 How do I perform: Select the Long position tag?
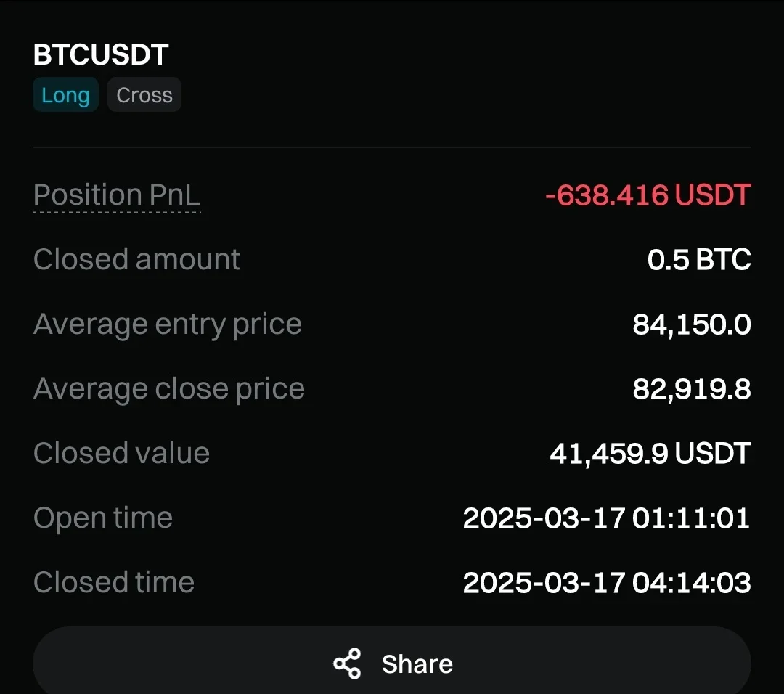click(65, 96)
